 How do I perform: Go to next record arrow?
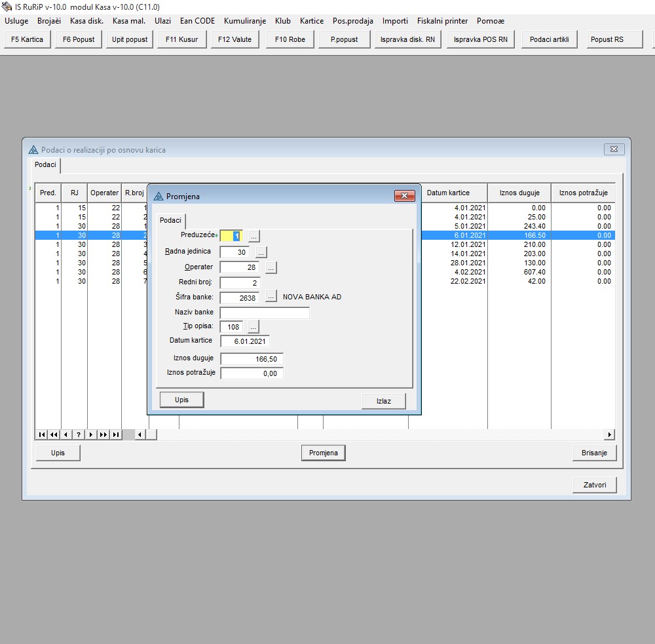pos(90,434)
